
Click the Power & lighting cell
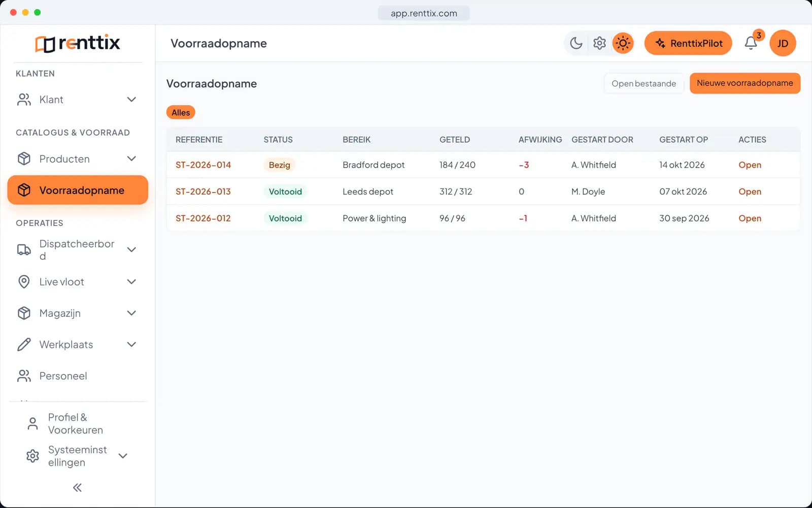[x=374, y=218]
